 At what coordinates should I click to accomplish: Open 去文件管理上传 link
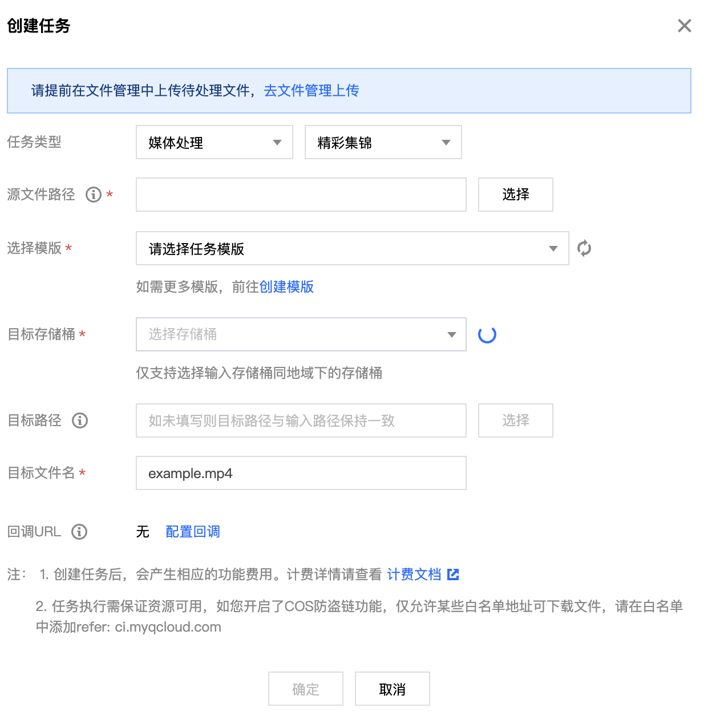311,91
